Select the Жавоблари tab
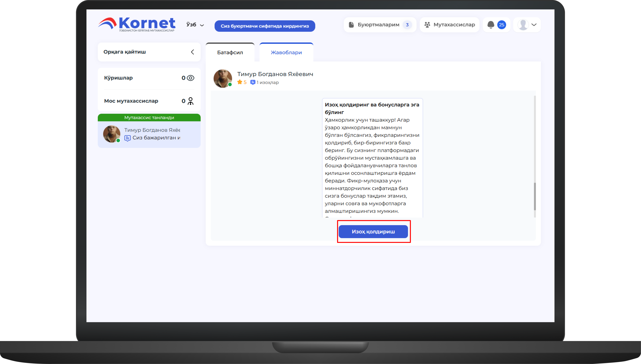The image size is (641, 364). pos(286,53)
